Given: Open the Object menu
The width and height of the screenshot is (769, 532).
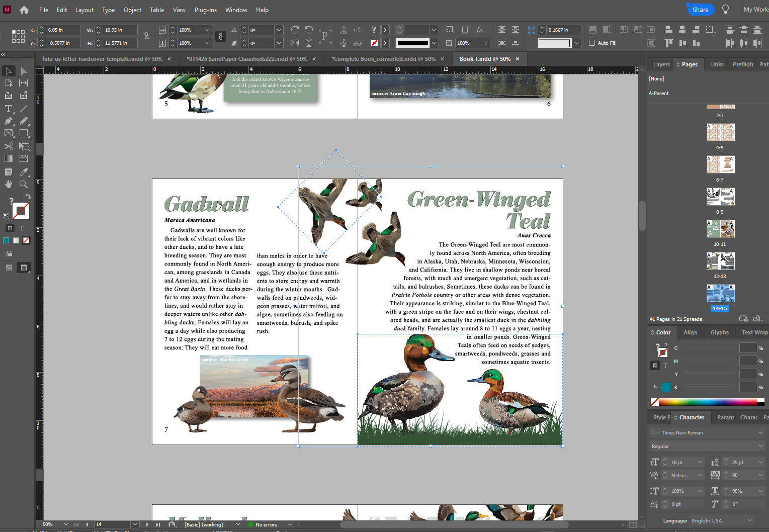Looking at the screenshot, I should [x=132, y=10].
